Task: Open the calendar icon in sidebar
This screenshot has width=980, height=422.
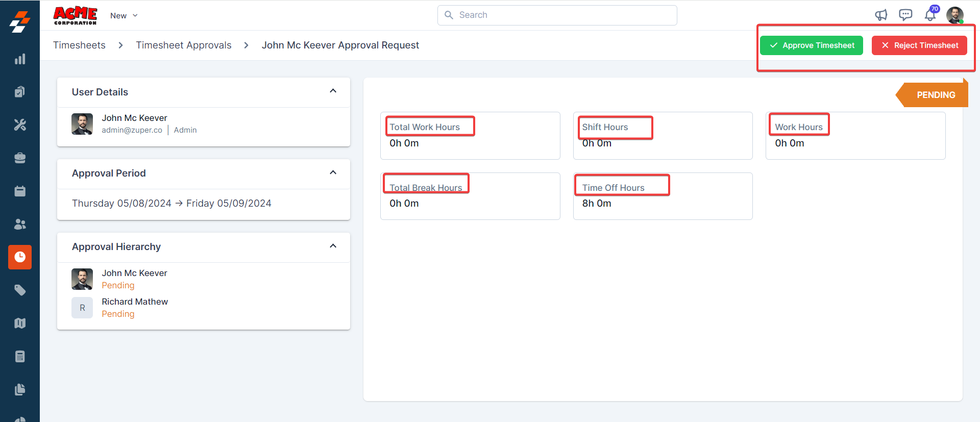Action: click(x=20, y=191)
